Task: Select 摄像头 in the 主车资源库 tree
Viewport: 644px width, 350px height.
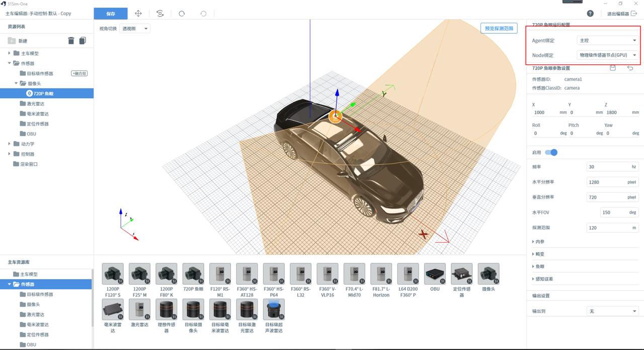Action: (33, 305)
